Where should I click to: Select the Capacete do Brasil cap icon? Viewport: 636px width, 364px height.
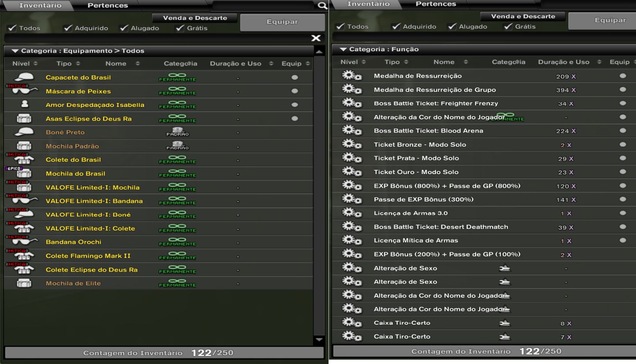pos(24,77)
